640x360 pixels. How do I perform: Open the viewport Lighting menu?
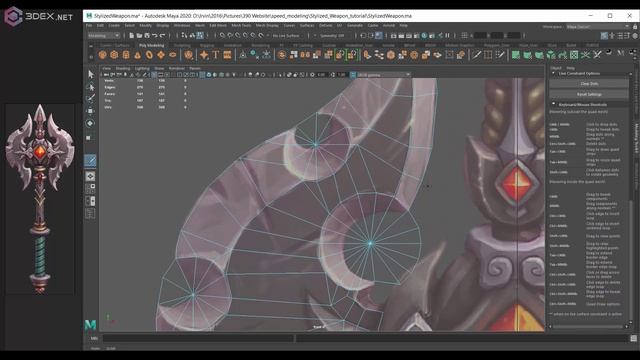[x=142, y=69]
